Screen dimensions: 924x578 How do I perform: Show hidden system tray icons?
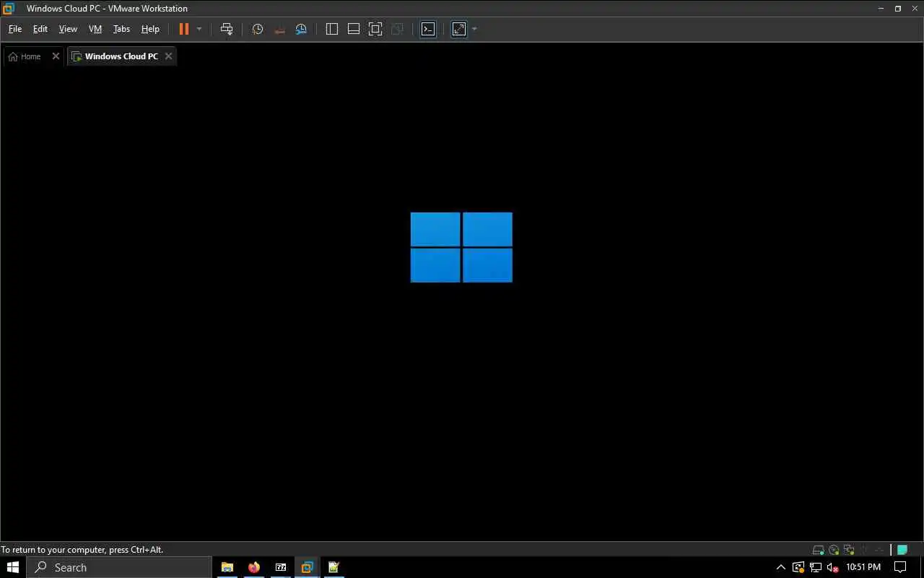[780, 567]
